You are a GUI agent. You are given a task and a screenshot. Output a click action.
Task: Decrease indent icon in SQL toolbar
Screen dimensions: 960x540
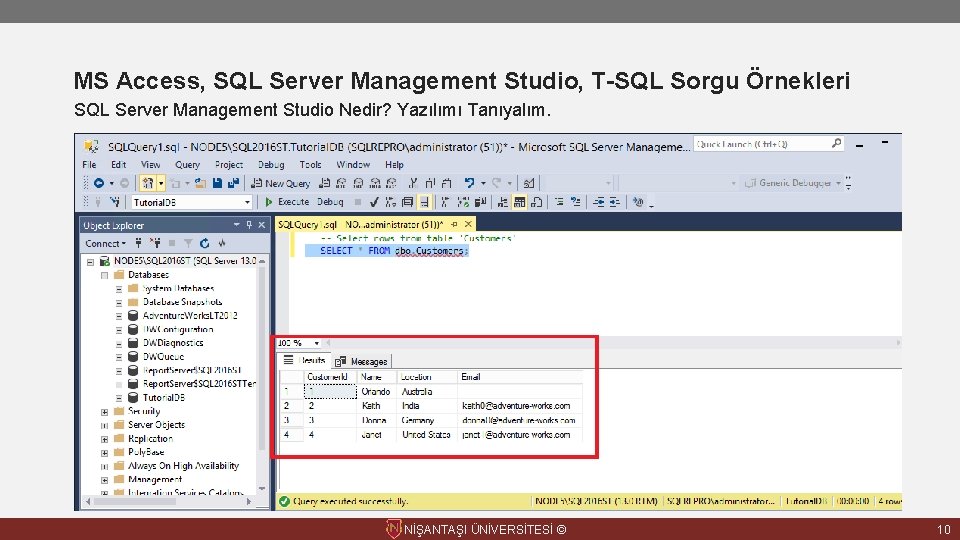[599, 202]
